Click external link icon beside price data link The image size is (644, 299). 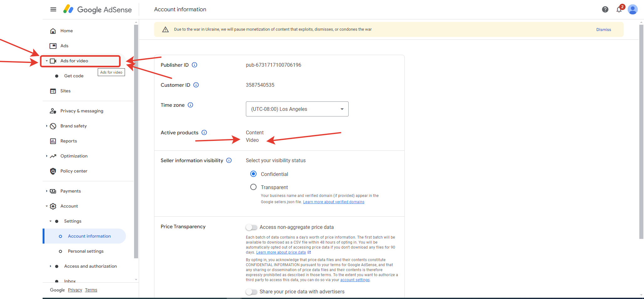[x=309, y=252]
